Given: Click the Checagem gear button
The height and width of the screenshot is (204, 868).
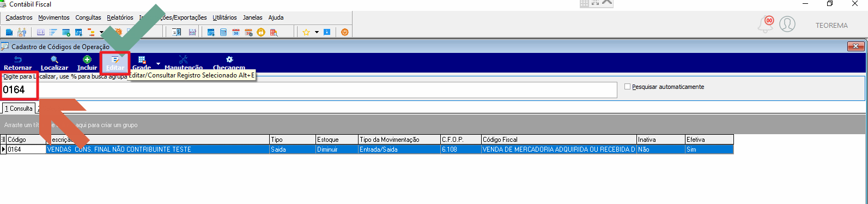Looking at the screenshot, I should click(229, 63).
